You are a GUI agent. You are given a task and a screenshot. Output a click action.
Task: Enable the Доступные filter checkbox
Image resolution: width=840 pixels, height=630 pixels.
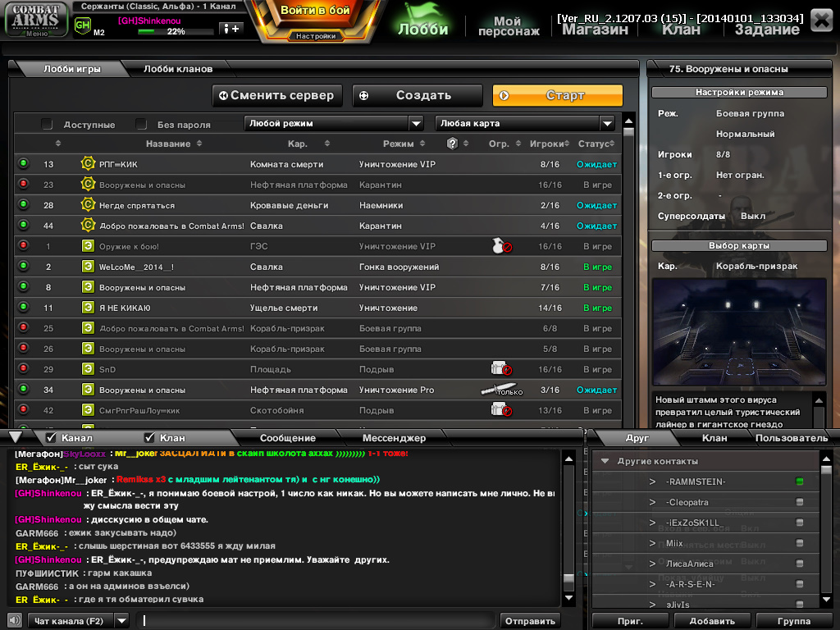coord(47,125)
